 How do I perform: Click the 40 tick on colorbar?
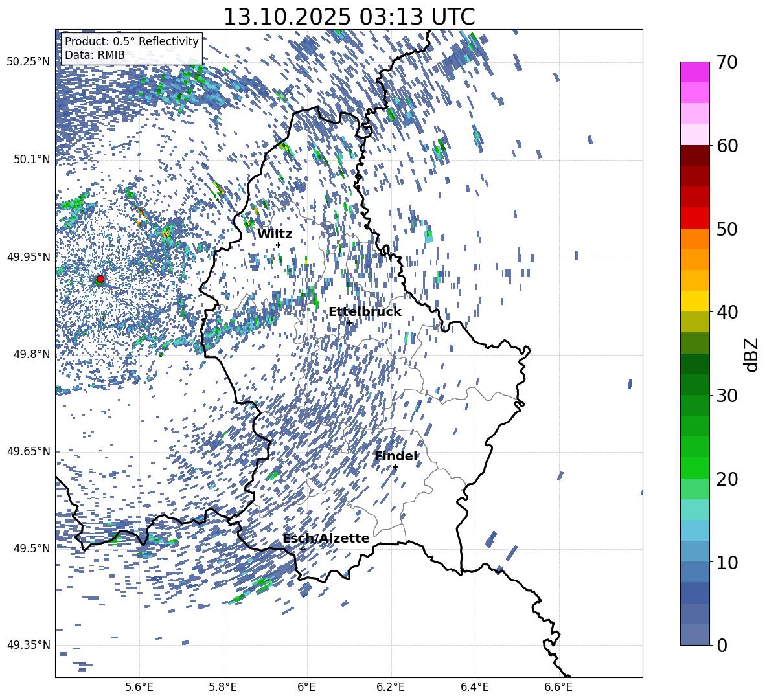pos(727,312)
